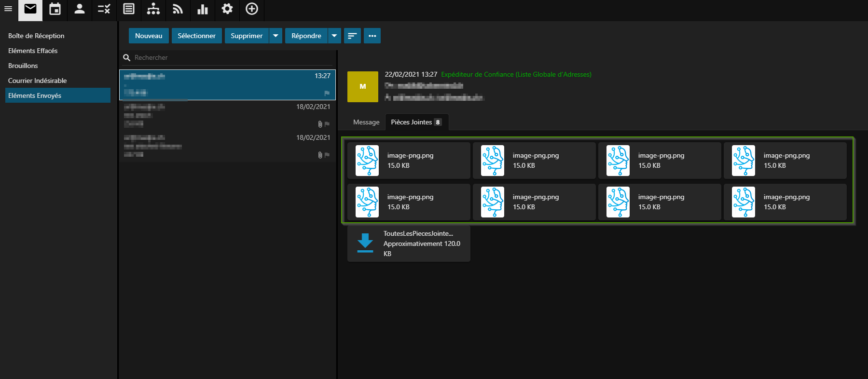Image resolution: width=868 pixels, height=379 pixels.
Task: Open the sort options menu button
Action: tap(352, 36)
